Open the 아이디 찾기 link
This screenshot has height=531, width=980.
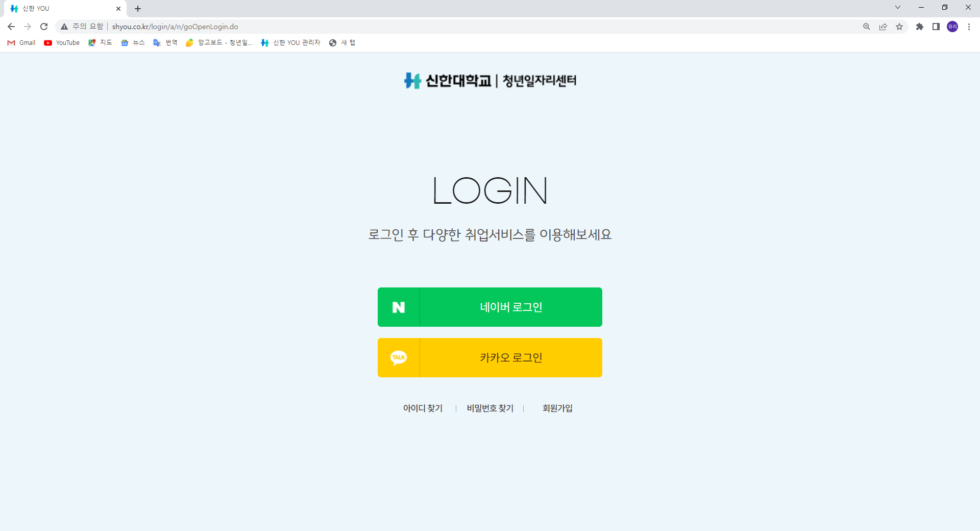coord(423,408)
